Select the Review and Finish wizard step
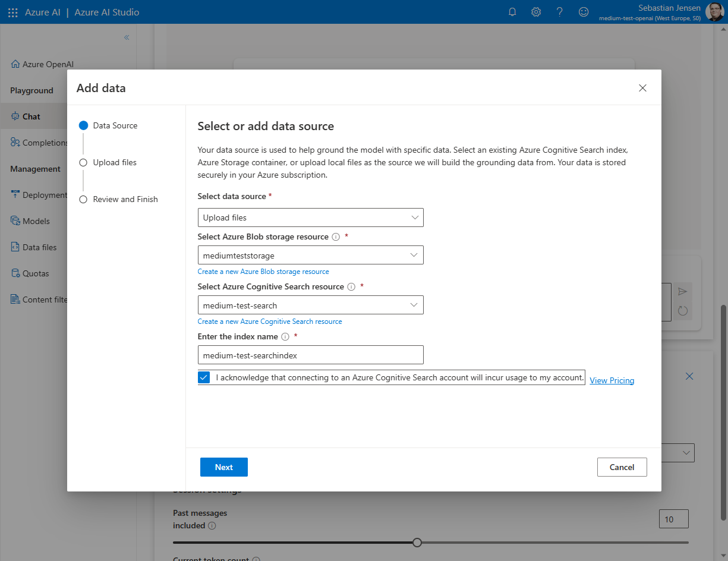This screenshot has width=728, height=561. click(125, 199)
